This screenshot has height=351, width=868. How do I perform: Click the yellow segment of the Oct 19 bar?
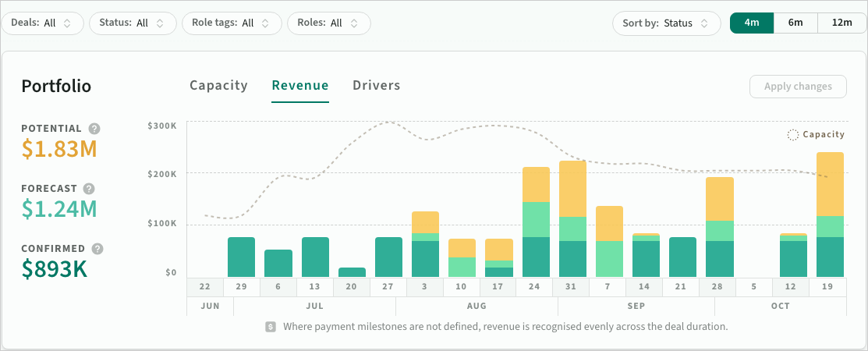point(830,184)
